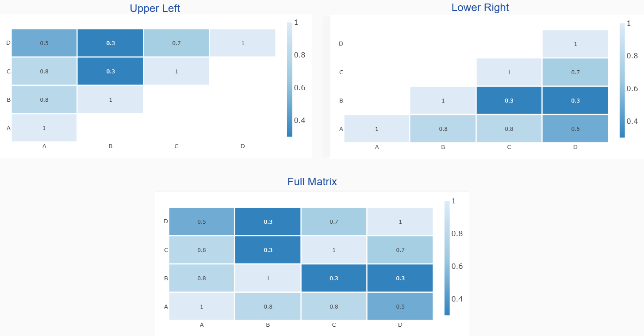Click row C, column C cell in Full Matrix
This screenshot has height=336, width=644.
[334, 250]
